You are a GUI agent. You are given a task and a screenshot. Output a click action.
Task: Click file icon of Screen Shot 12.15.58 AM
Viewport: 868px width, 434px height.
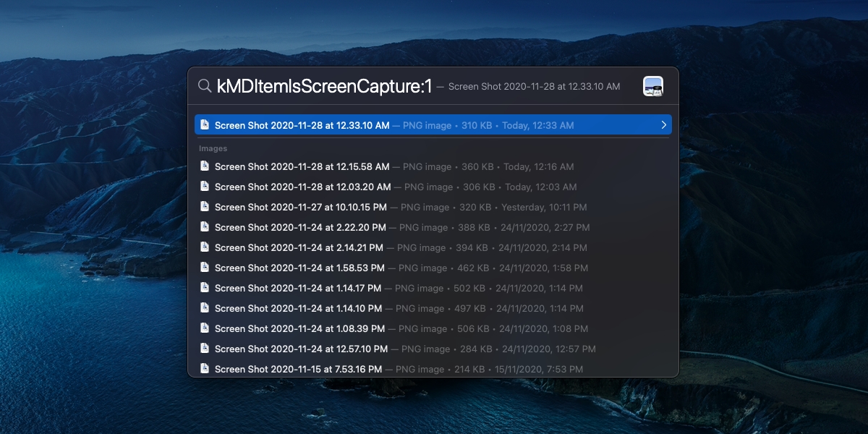click(x=205, y=166)
